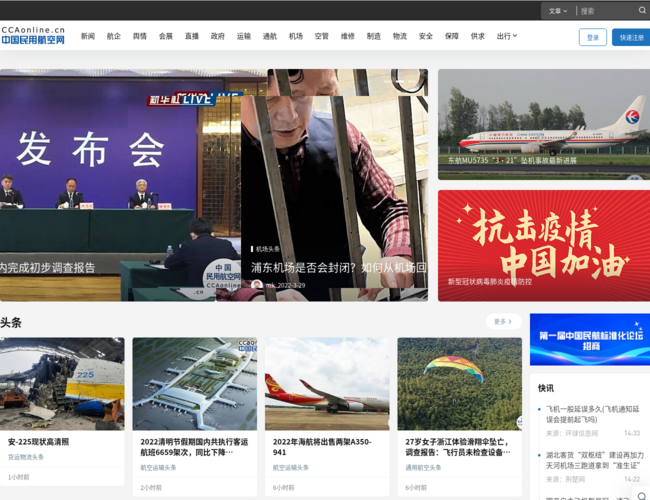
Task: Open article 2022年海航将出售两架A350-941
Action: pos(322,447)
